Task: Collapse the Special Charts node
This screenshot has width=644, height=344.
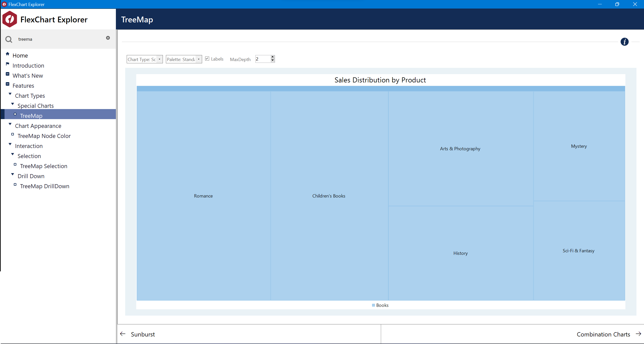Action: coord(13,104)
